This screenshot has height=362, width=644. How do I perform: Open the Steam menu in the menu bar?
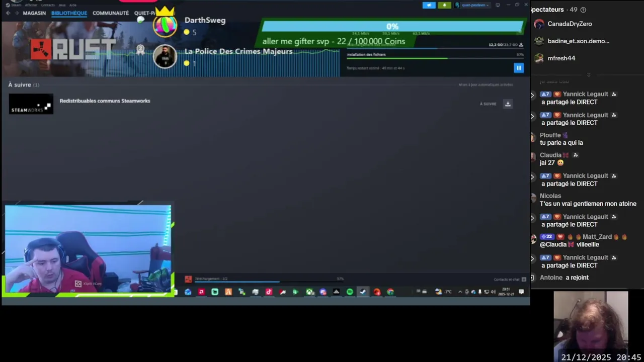pos(17,5)
